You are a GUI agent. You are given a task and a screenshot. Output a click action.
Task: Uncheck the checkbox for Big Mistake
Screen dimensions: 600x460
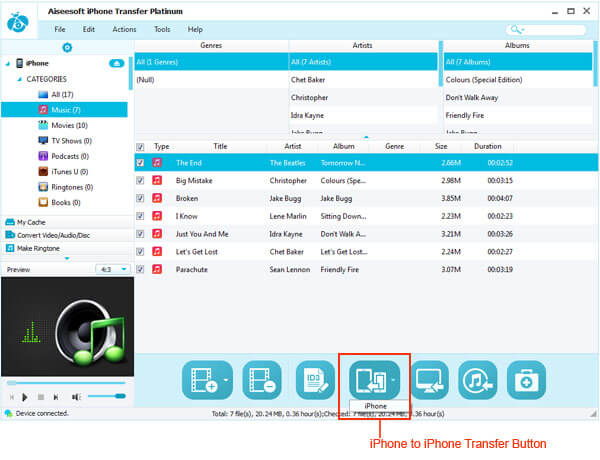pyautogui.click(x=140, y=180)
